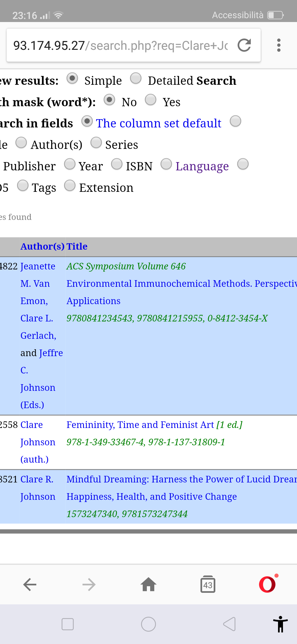Reload the page with refresh icon

[x=244, y=45]
